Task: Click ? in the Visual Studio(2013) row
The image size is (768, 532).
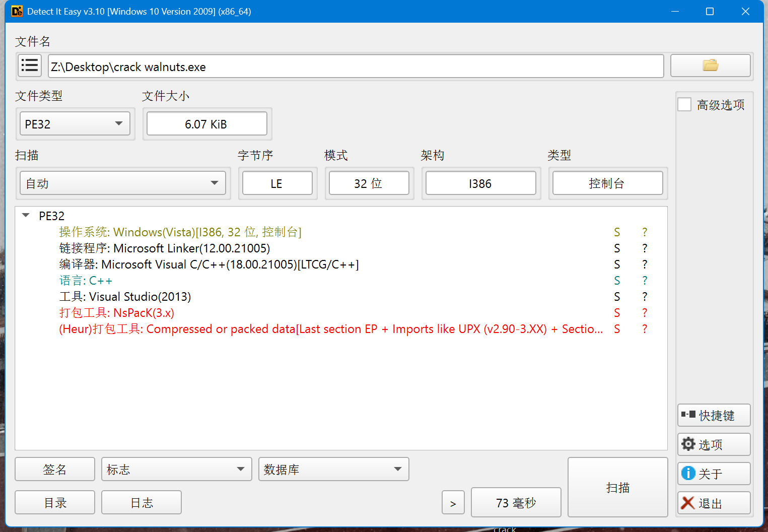Action: [x=645, y=297]
